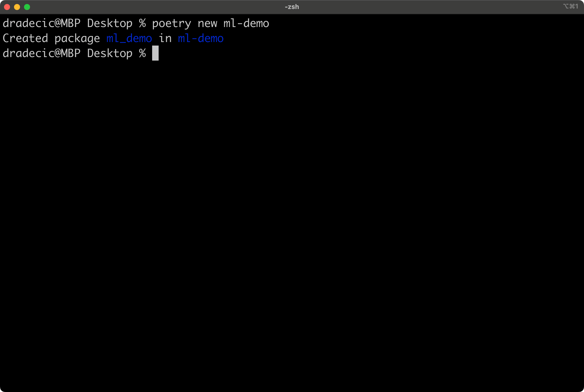Click the terminal block cursor
Viewport: 584px width, 392px height.
coord(155,53)
